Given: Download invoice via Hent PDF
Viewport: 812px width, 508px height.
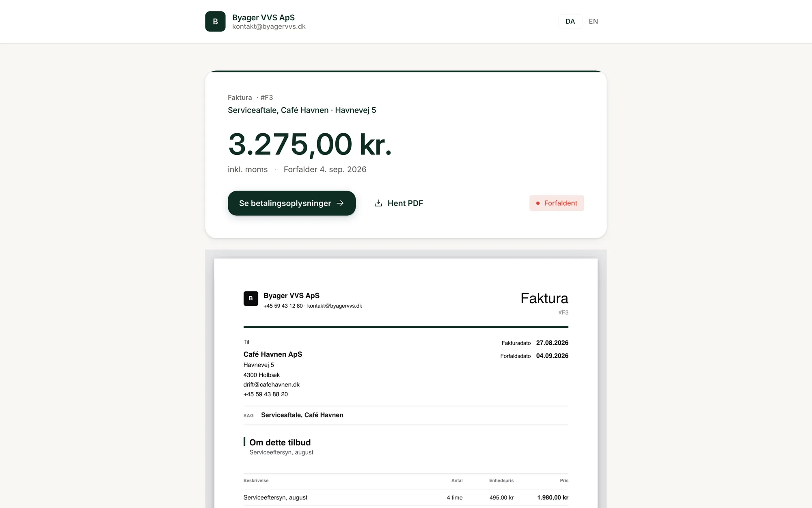Looking at the screenshot, I should (398, 203).
